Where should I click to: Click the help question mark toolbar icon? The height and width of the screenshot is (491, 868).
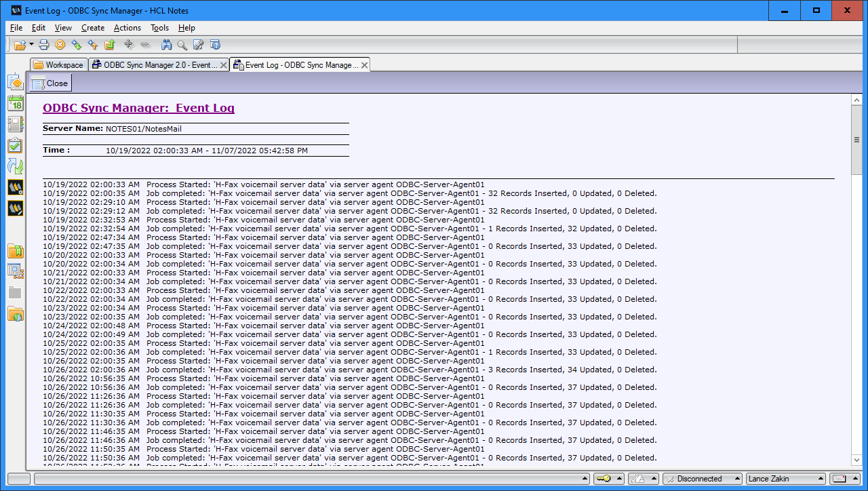216,45
